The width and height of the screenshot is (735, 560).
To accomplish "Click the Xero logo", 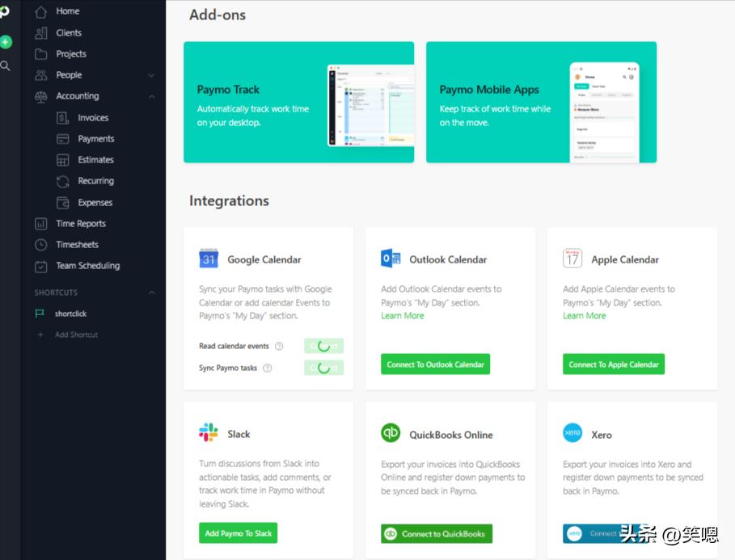I will coord(572,433).
